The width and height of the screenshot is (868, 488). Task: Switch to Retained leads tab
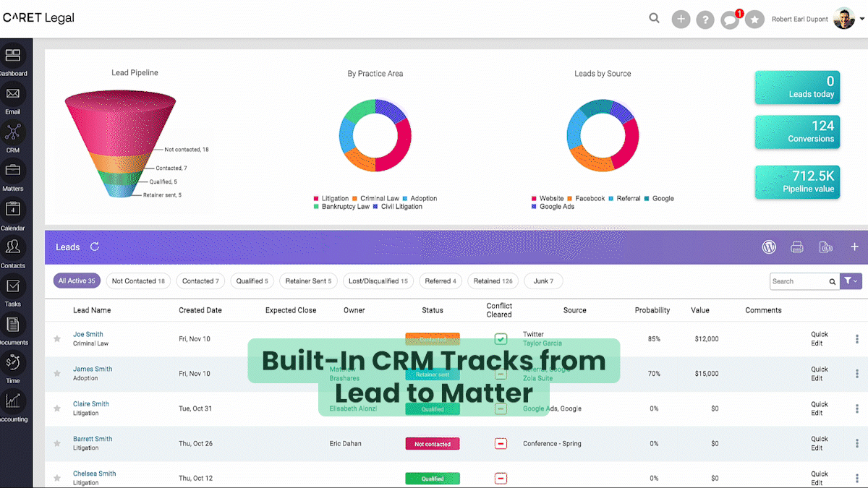[492, 281]
